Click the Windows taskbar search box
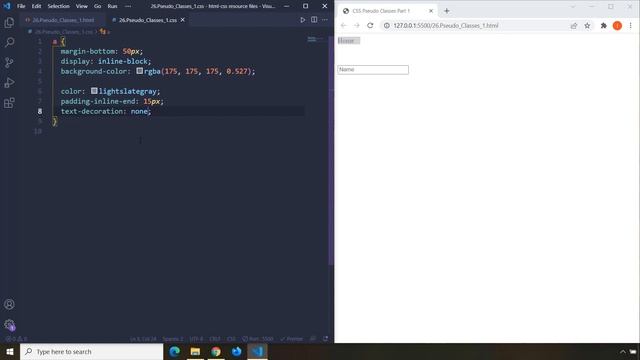 pyautogui.click(x=91, y=351)
